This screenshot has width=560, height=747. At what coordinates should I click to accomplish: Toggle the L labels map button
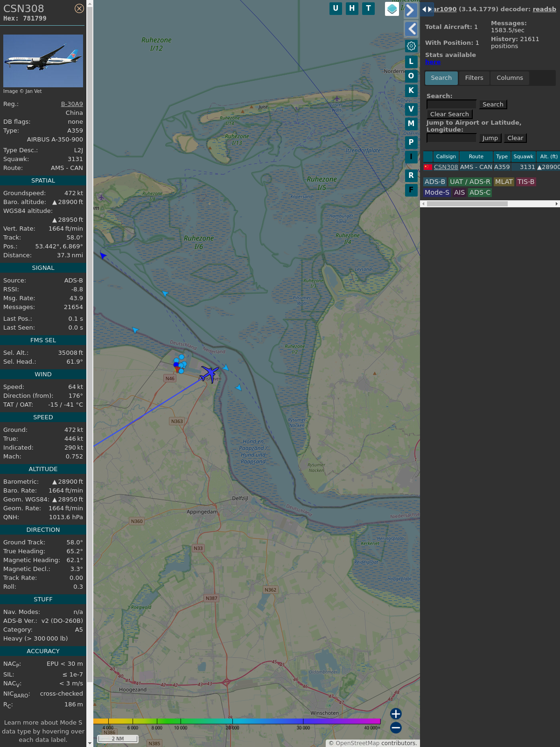411,62
